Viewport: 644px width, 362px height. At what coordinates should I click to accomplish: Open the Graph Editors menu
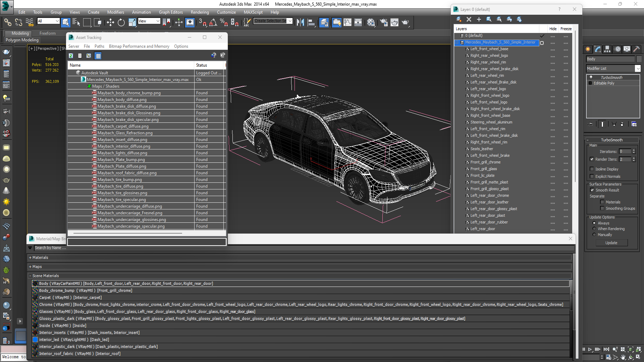pos(171,12)
